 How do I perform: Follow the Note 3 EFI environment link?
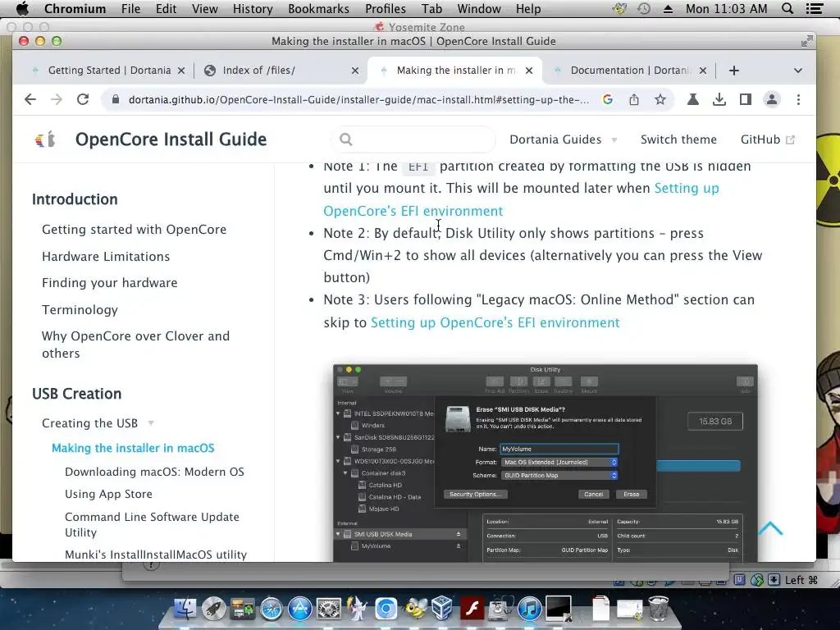[x=495, y=322]
